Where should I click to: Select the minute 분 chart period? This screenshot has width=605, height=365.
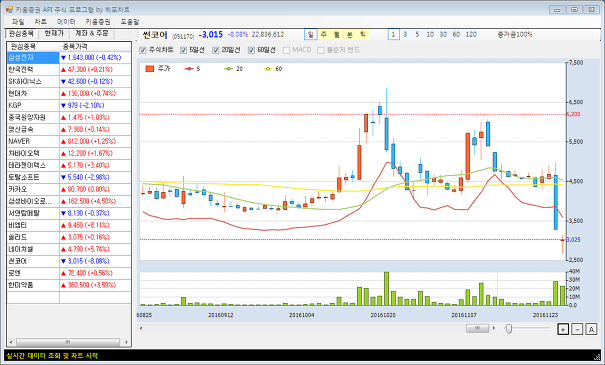[350, 34]
